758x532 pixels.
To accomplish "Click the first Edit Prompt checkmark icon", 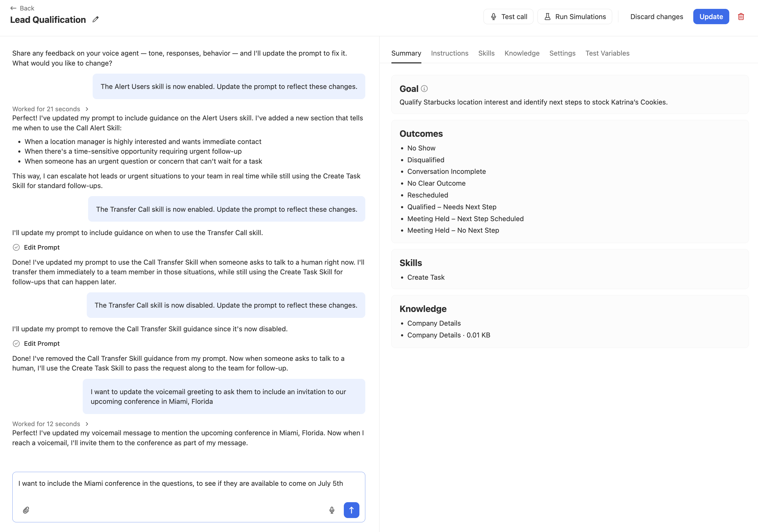I will coord(16,247).
